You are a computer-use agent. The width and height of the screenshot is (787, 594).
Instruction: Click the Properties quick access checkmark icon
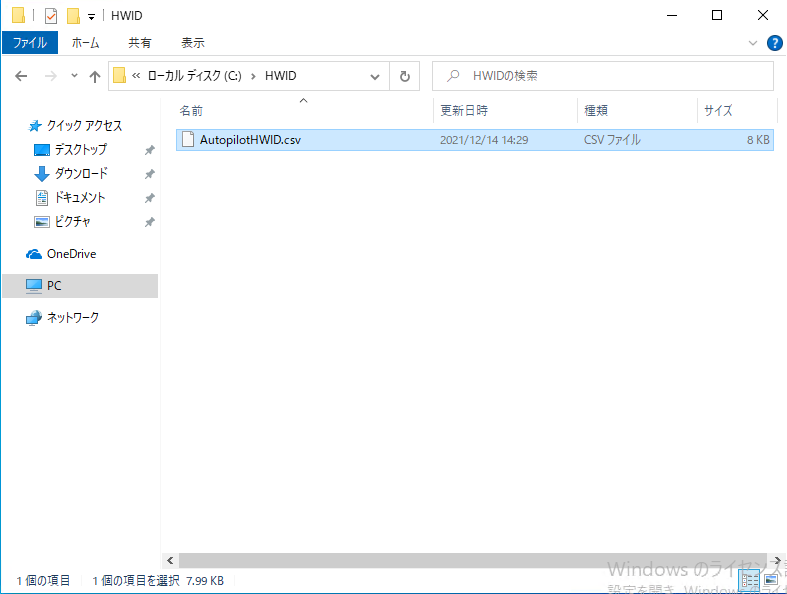point(51,16)
